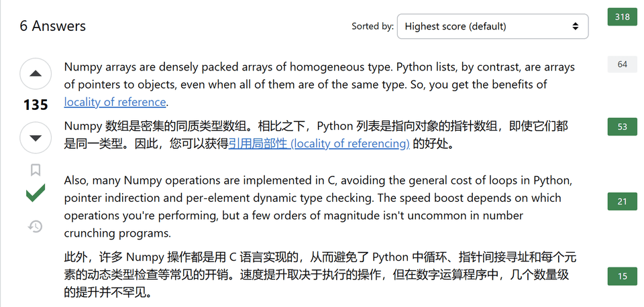
Task: Click the green 318 score badge
Action: (x=622, y=17)
